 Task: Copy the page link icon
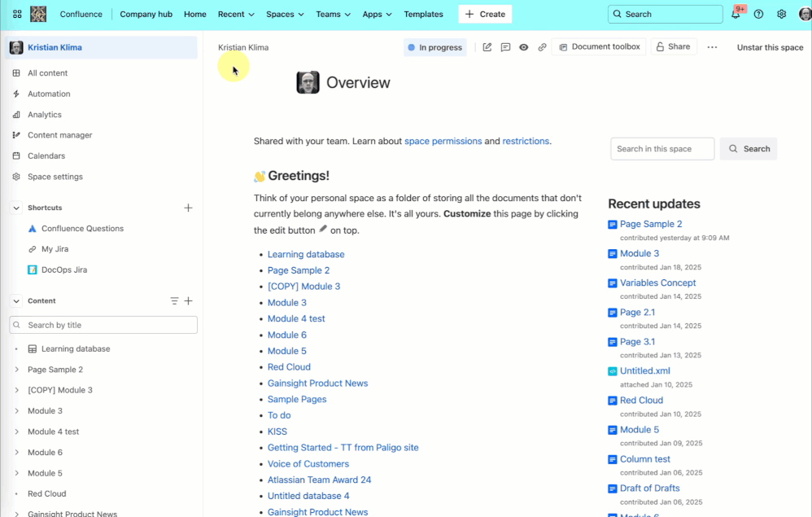pyautogui.click(x=542, y=47)
